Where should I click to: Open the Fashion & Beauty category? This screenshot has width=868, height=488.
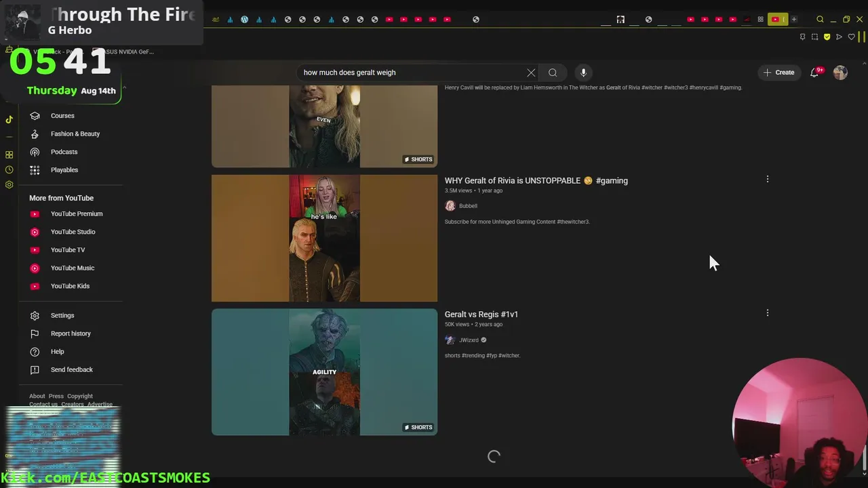point(75,134)
